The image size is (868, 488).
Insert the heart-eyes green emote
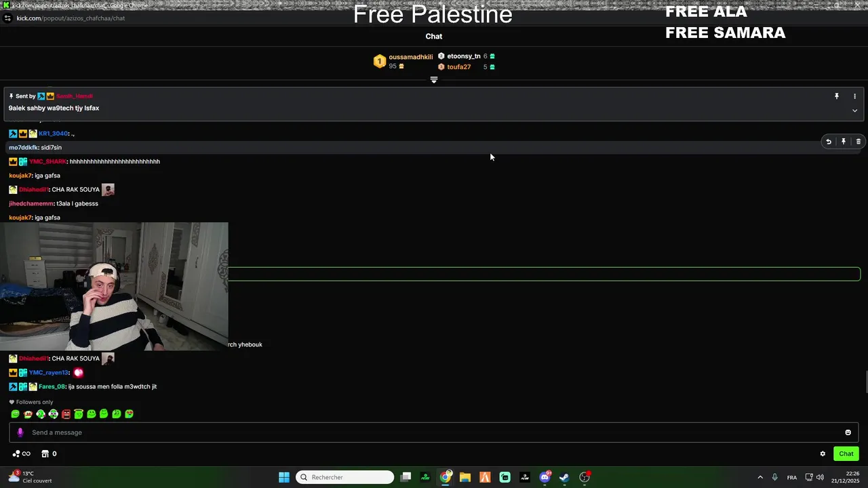[130, 413]
